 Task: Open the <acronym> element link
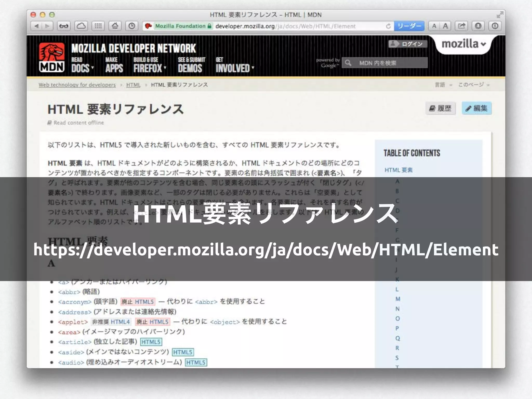pyautogui.click(x=75, y=302)
